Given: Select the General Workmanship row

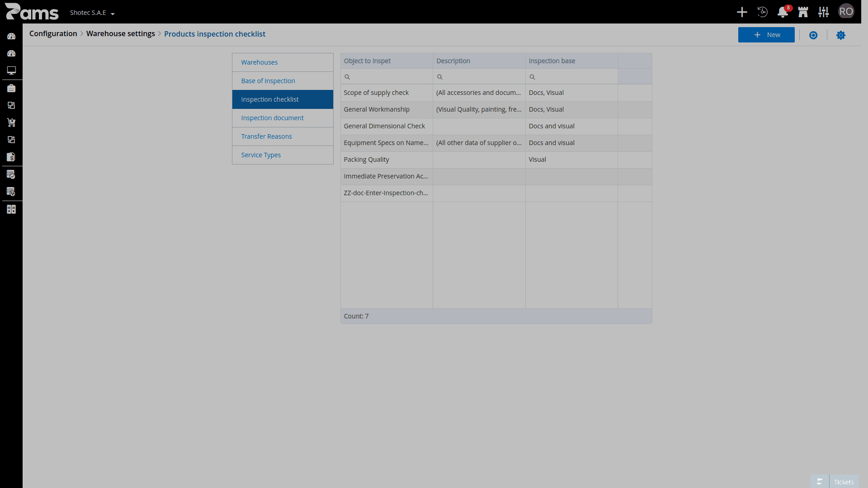Looking at the screenshot, I should [x=496, y=109].
